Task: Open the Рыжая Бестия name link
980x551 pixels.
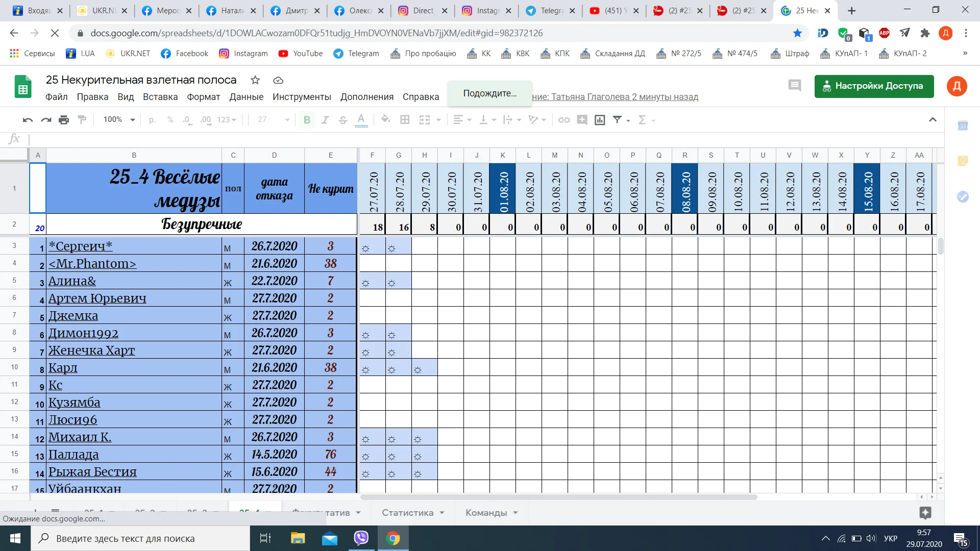Action: tap(92, 472)
